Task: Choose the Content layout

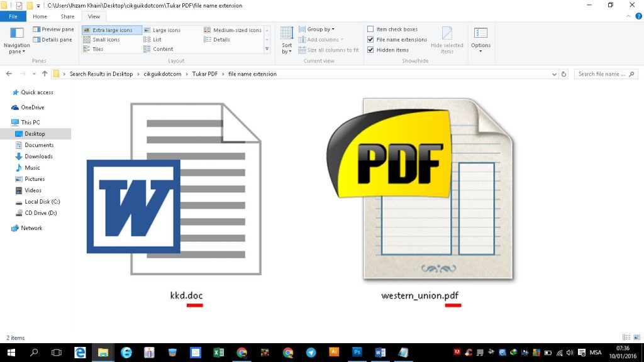Action: [x=158, y=49]
